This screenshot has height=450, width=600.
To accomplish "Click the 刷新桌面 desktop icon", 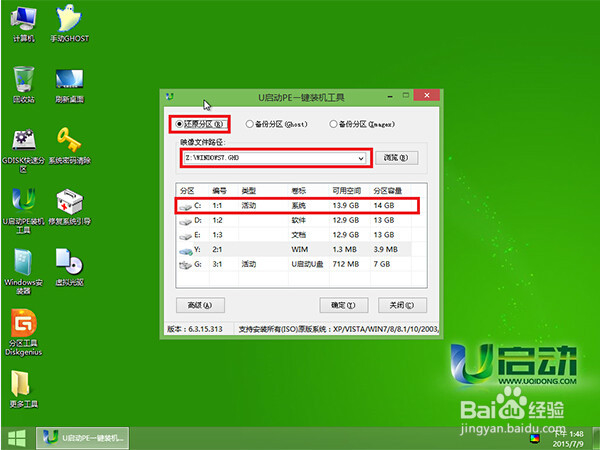I will (x=69, y=85).
